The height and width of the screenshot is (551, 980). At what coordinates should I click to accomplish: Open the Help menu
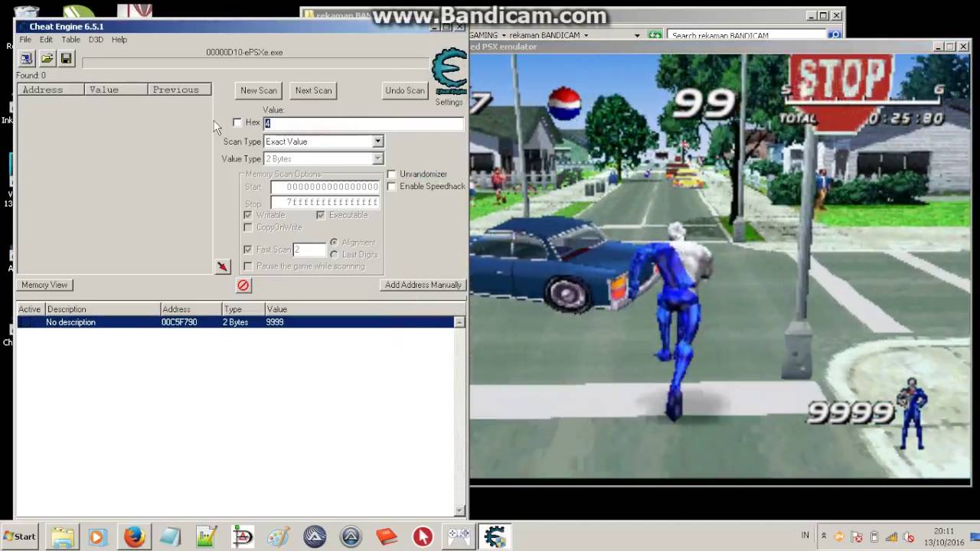pos(119,39)
